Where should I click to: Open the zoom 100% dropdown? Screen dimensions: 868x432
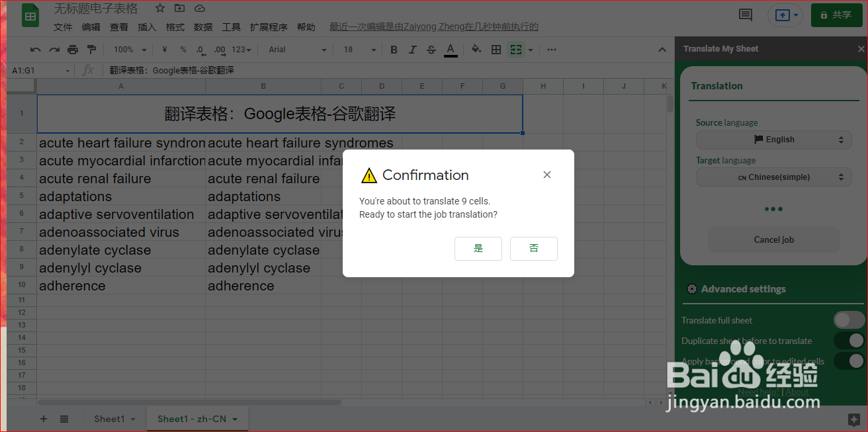130,50
